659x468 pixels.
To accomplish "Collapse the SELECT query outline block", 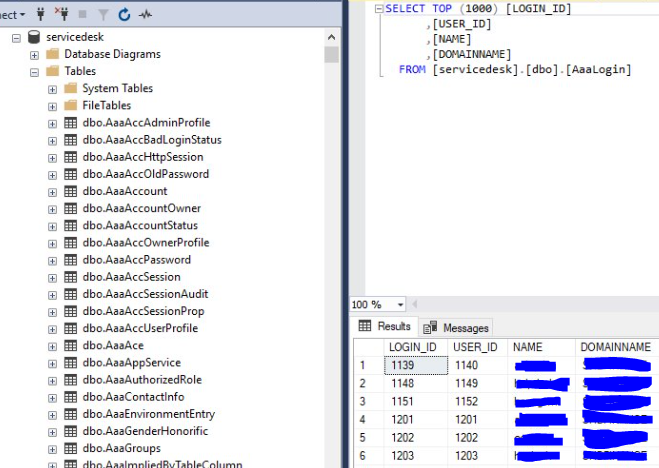I will click(379, 8).
